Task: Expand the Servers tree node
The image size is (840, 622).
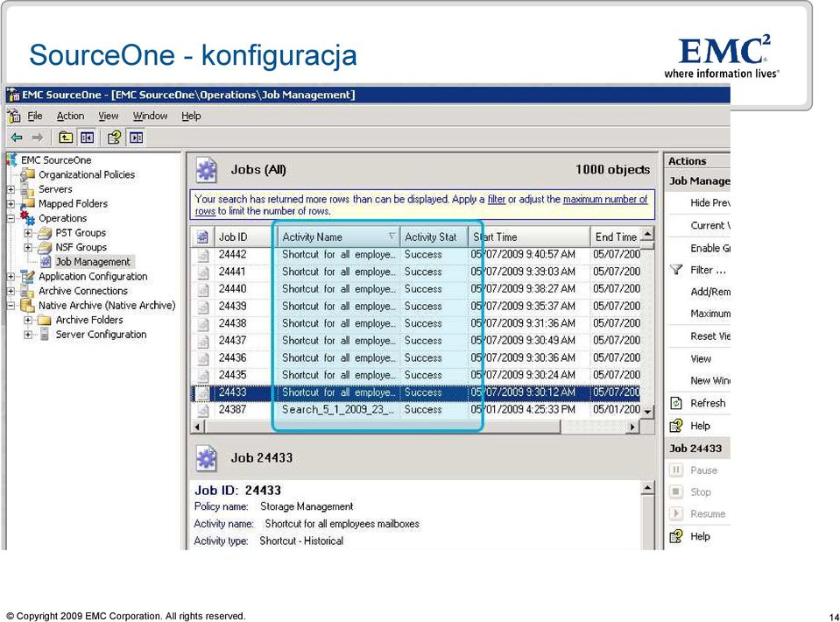Action: click(x=11, y=189)
